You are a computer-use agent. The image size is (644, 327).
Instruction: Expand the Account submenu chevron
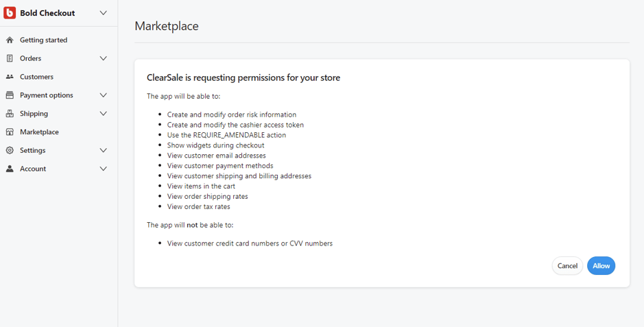[104, 169]
